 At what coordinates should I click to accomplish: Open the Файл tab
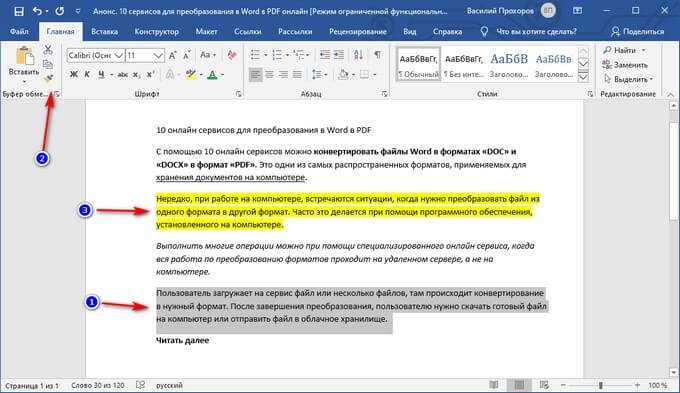19,32
